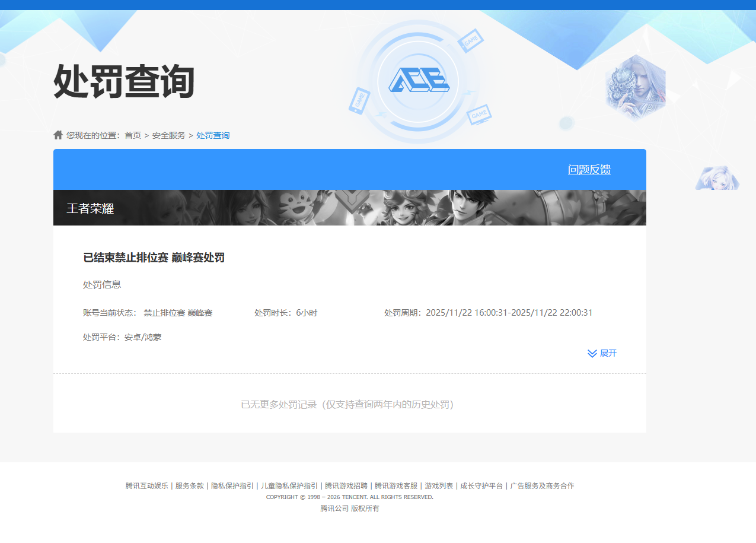Image resolution: width=756 pixels, height=543 pixels.
Task: Click the hexagon character avatar at top right
Action: pos(635,88)
